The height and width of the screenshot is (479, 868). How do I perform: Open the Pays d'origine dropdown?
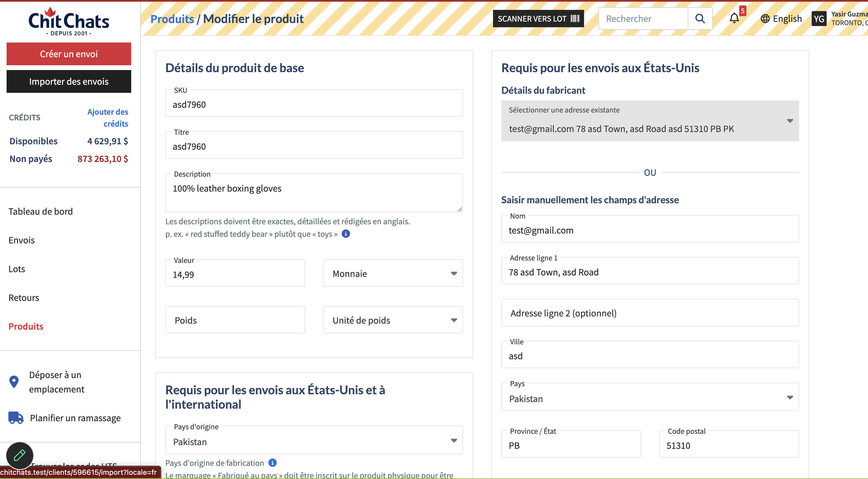[x=314, y=441]
